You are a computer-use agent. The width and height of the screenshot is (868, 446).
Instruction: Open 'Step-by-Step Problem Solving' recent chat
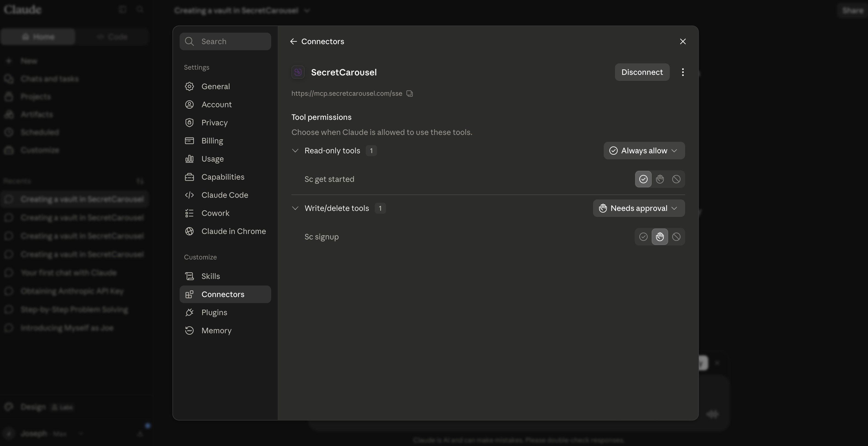click(x=74, y=309)
